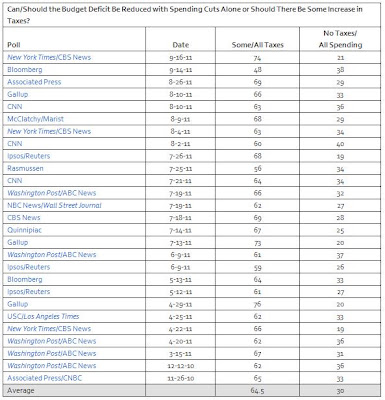Screen dimensions: 385x400
Task: Click the Associated Press/CNBC poll link
Action: (x=44, y=378)
